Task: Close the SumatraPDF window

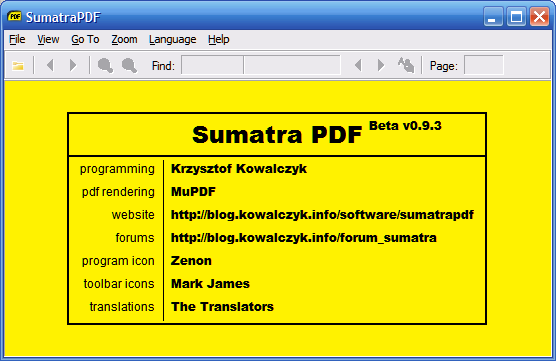Action: pos(539,17)
